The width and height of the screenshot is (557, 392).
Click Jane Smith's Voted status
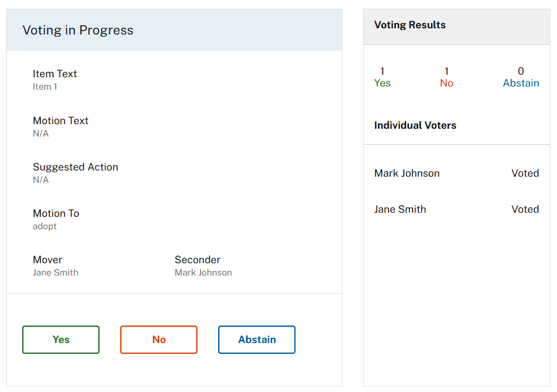(x=525, y=209)
